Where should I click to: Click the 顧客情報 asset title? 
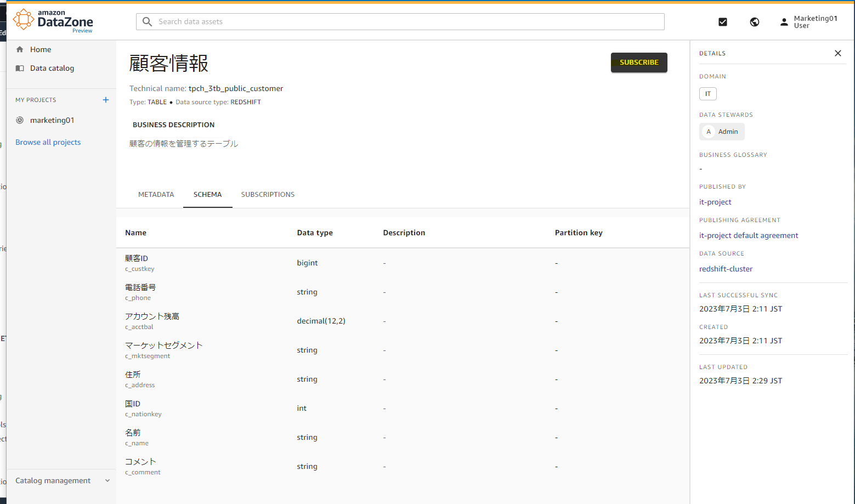pos(169,63)
